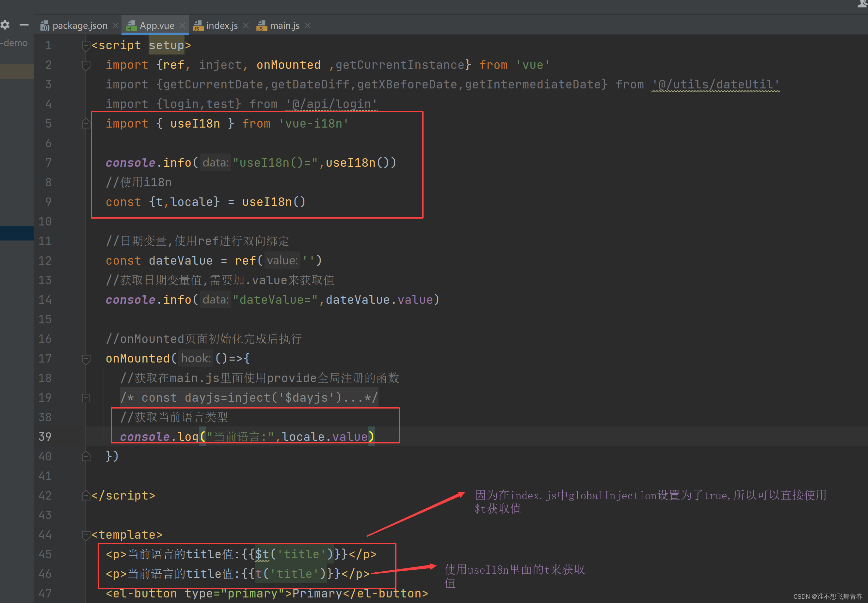Click the closing </script> tag on line 42
Screen dimensions: 868x603
(123, 495)
